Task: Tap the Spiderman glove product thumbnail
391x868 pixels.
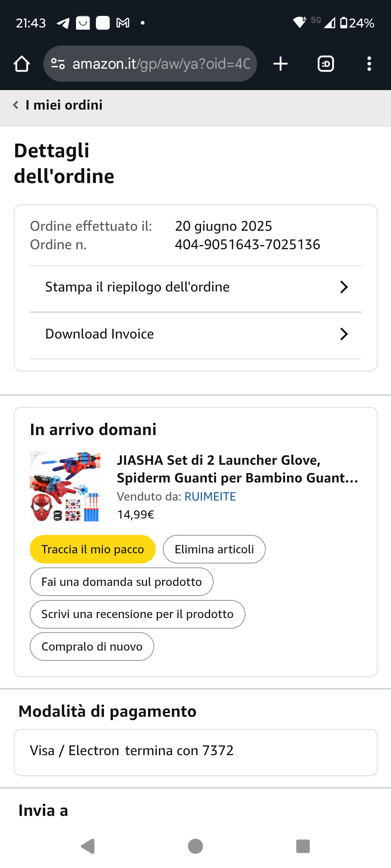Action: pos(65,486)
